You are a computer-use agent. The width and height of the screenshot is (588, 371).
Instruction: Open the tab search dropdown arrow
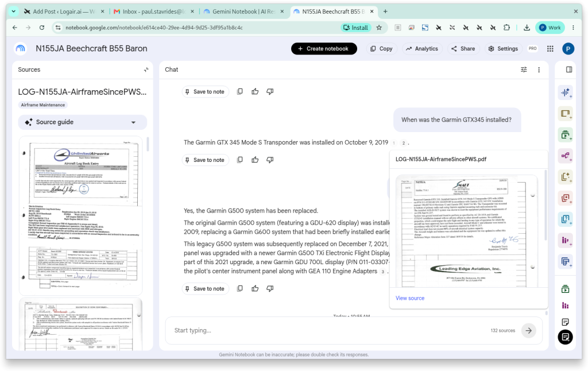point(14,11)
